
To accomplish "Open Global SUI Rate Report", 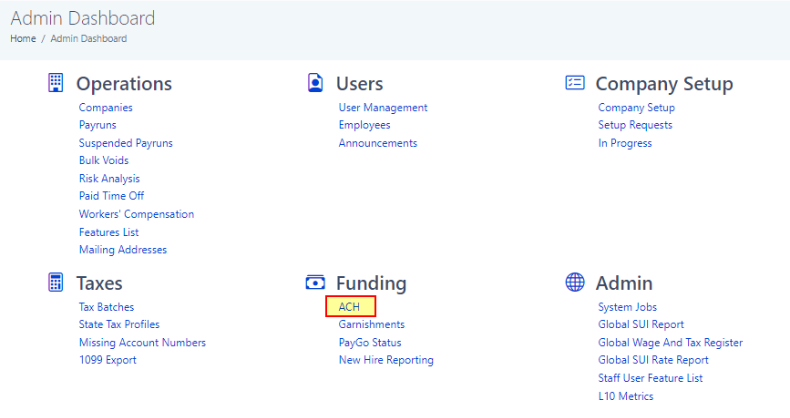I will (653, 360).
